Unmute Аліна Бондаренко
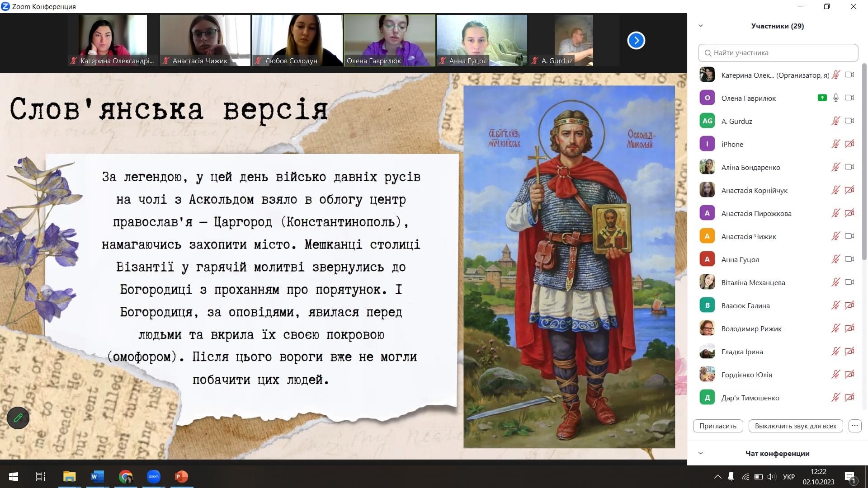Viewport: 868px width, 488px height. point(836,167)
